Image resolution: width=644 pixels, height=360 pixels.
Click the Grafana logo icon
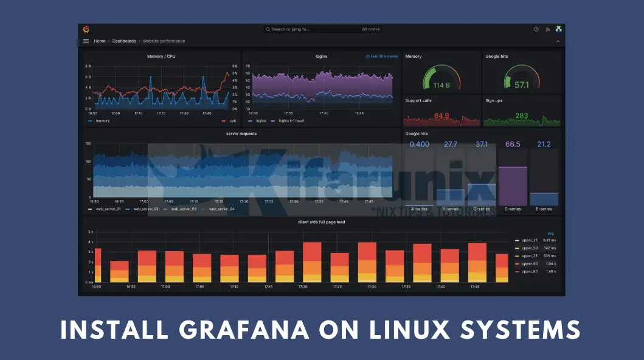86,29
